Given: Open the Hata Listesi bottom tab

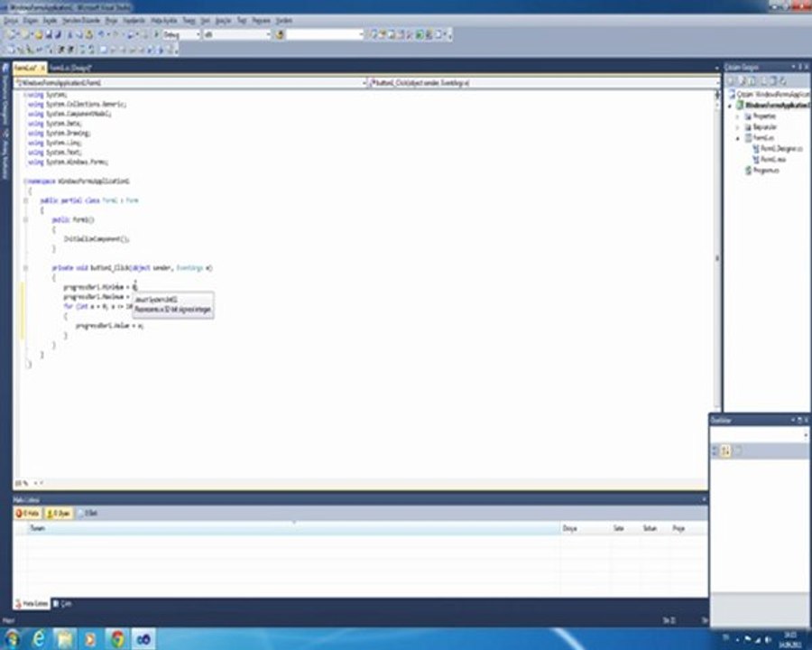Looking at the screenshot, I should tap(32, 604).
